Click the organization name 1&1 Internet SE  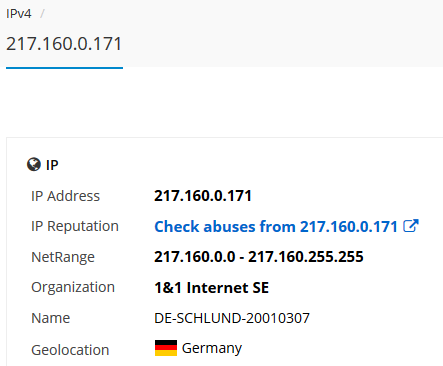tap(211, 288)
